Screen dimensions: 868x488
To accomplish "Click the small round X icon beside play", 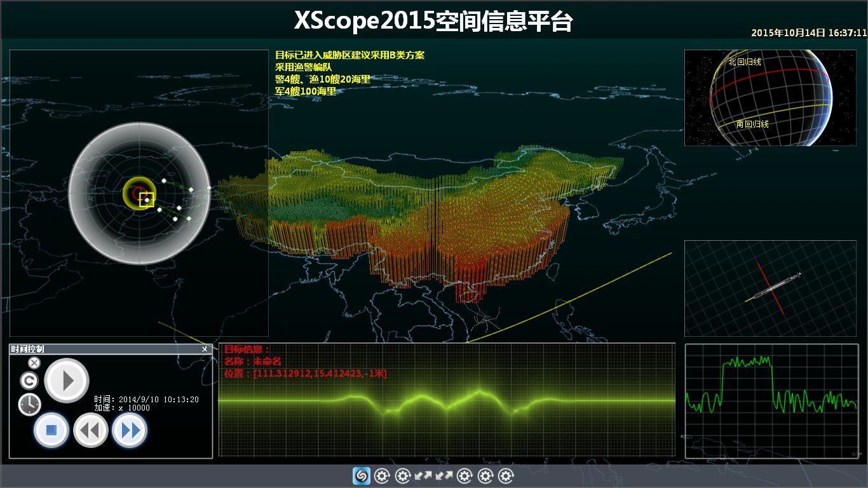I will pyautogui.click(x=34, y=362).
